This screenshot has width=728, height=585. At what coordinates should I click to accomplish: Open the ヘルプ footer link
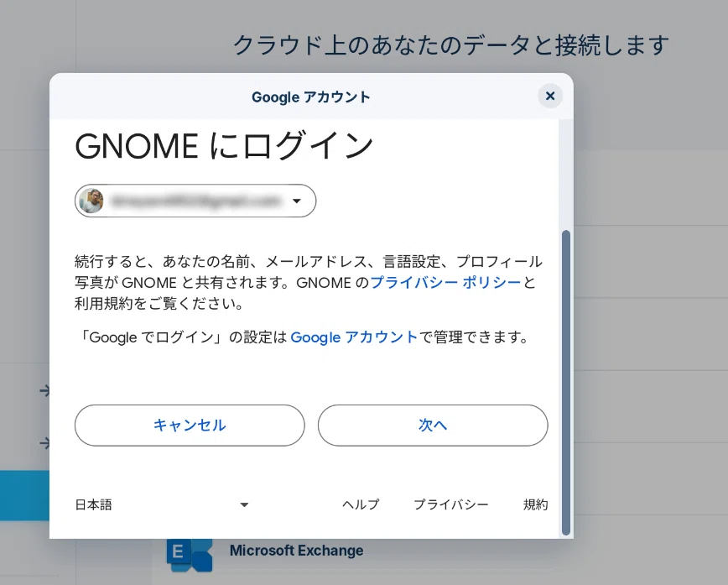(x=361, y=504)
